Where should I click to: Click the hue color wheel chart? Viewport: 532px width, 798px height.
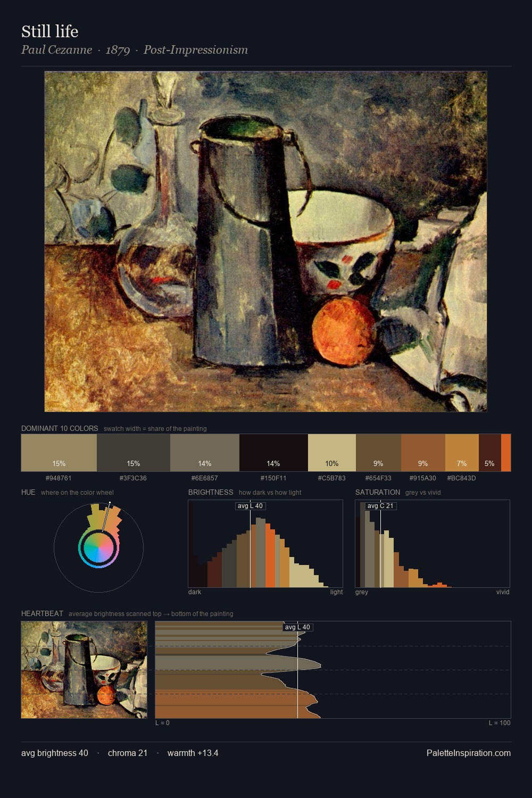(98, 547)
